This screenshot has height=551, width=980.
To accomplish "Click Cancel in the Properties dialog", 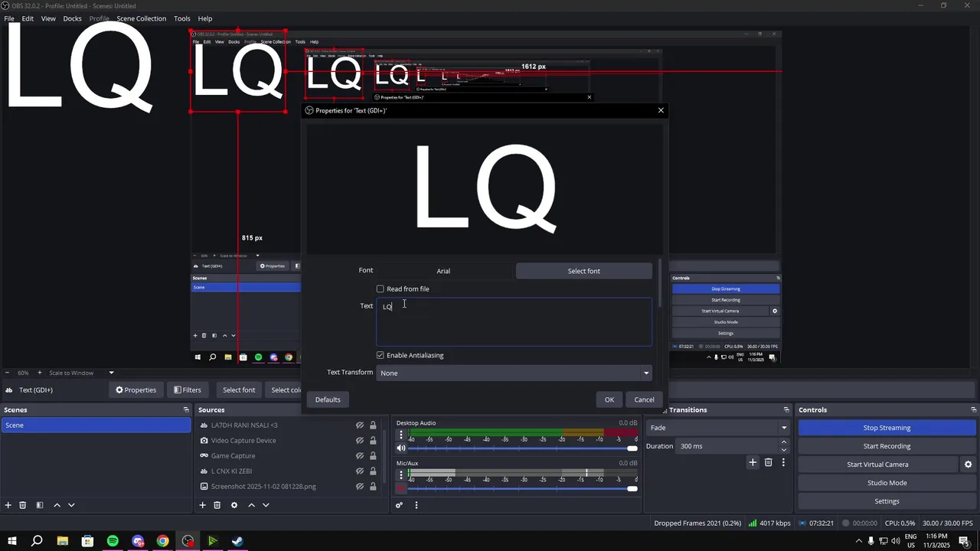I will point(644,399).
